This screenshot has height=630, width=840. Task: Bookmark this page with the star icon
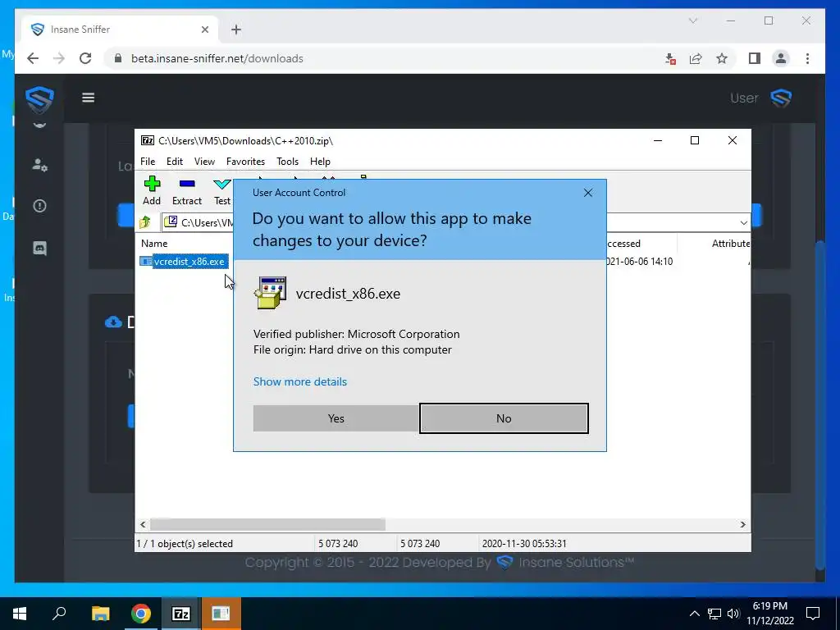coord(722,58)
